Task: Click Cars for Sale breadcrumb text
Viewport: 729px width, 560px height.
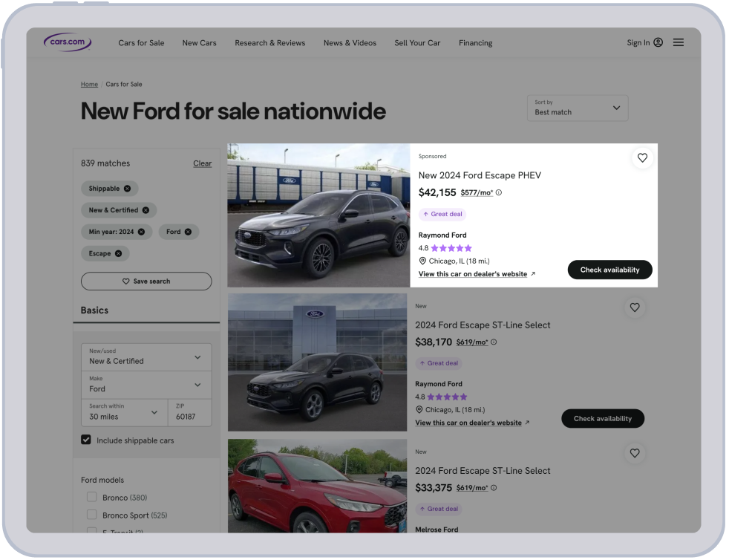Action: pyautogui.click(x=125, y=85)
